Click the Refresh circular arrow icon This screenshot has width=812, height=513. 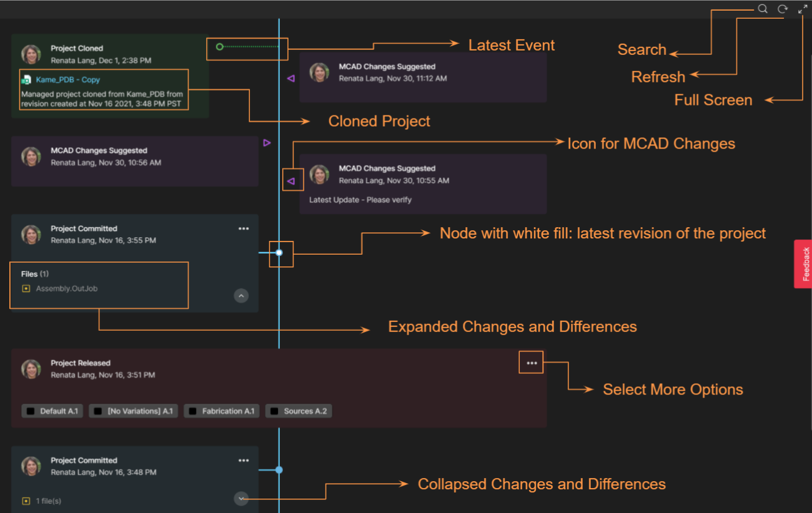click(x=783, y=9)
